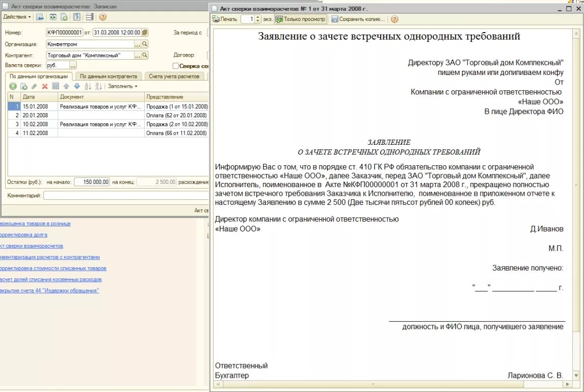
Task: Open help in the document window
Action: pos(103,17)
